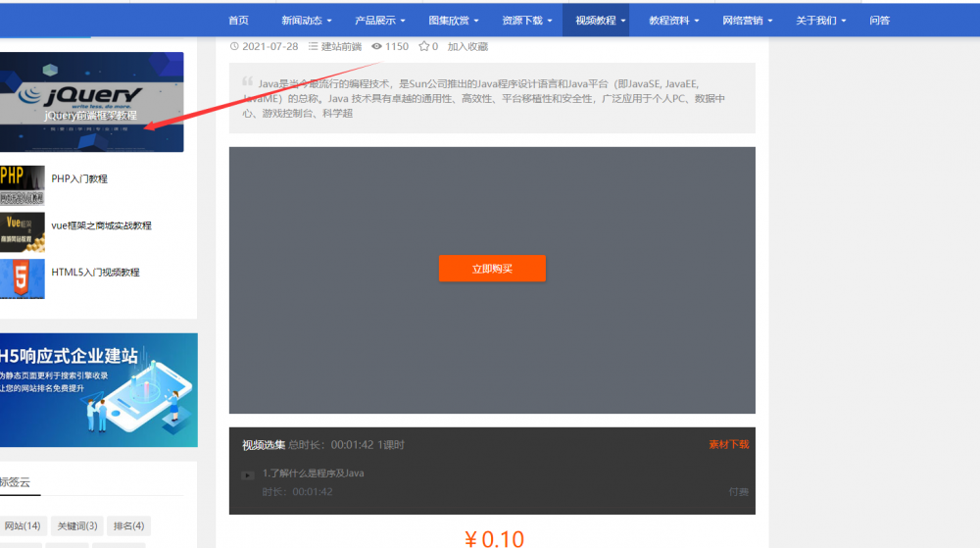The width and height of the screenshot is (980, 548).
Task: Expand the 教程资料 dropdown arrow
Action: point(697,22)
